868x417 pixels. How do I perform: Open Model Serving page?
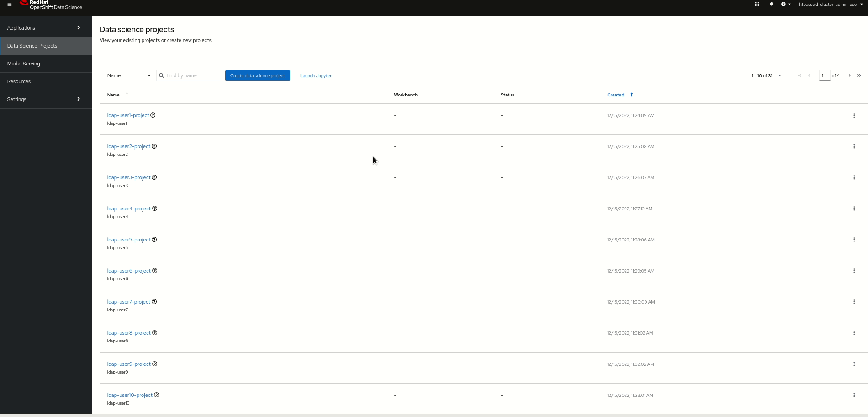tap(46, 64)
